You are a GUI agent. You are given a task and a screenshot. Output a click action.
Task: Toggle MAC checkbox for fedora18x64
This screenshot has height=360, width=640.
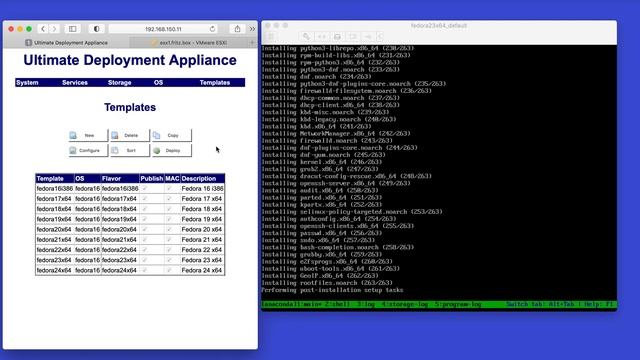(169, 209)
